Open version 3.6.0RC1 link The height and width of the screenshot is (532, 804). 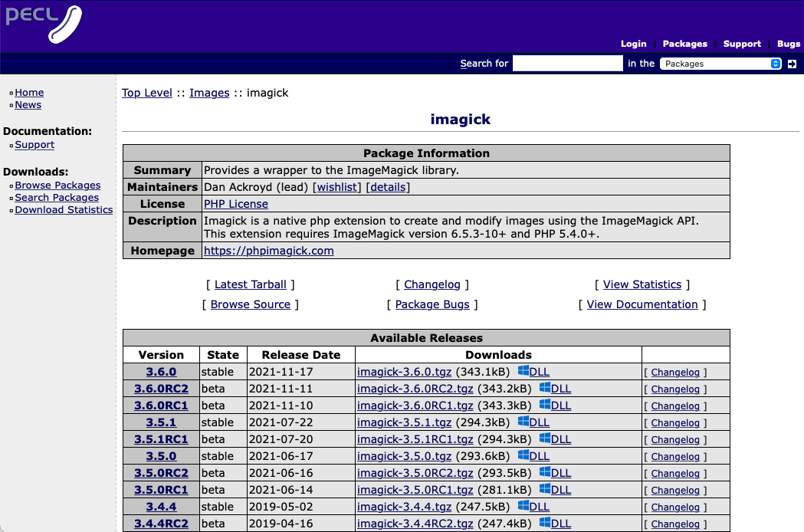161,406
